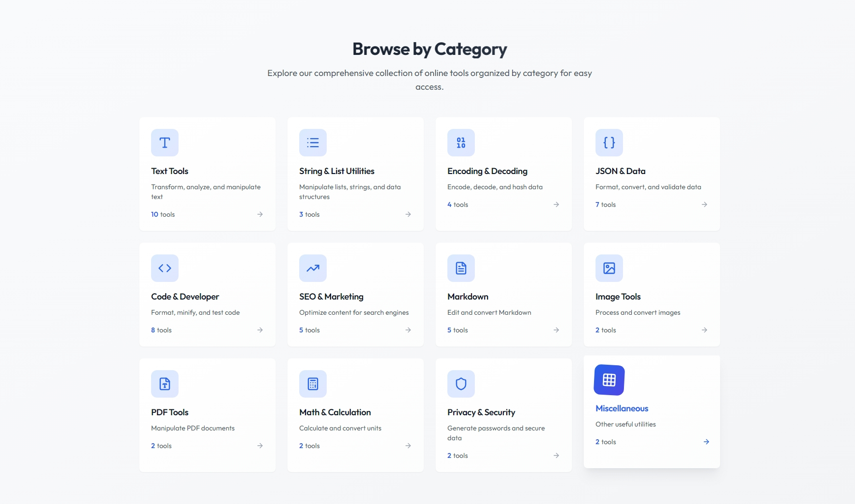Select the String & List Utilities list icon
Image resolution: width=855 pixels, height=504 pixels.
(x=312, y=143)
